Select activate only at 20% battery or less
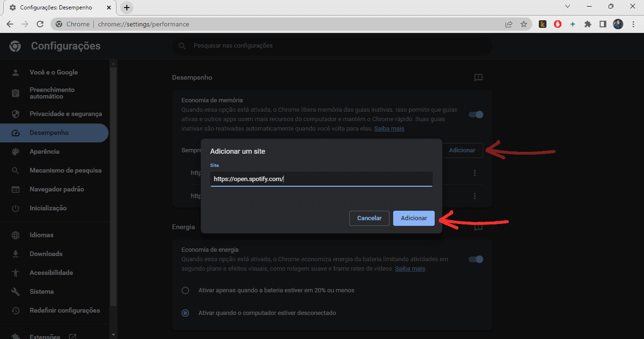The height and width of the screenshot is (339, 644). (x=185, y=290)
